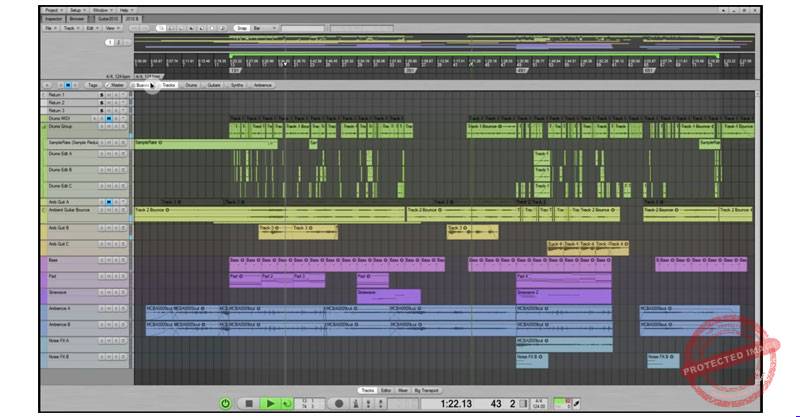Open the Setup dropdown menu
This screenshot has width=800, height=417.
pyautogui.click(x=78, y=10)
